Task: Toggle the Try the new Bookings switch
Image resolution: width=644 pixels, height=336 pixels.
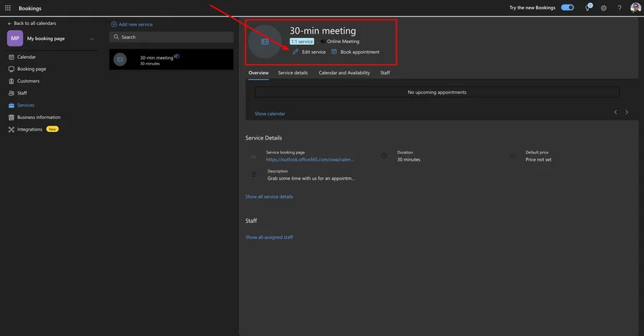Action: tap(567, 7)
